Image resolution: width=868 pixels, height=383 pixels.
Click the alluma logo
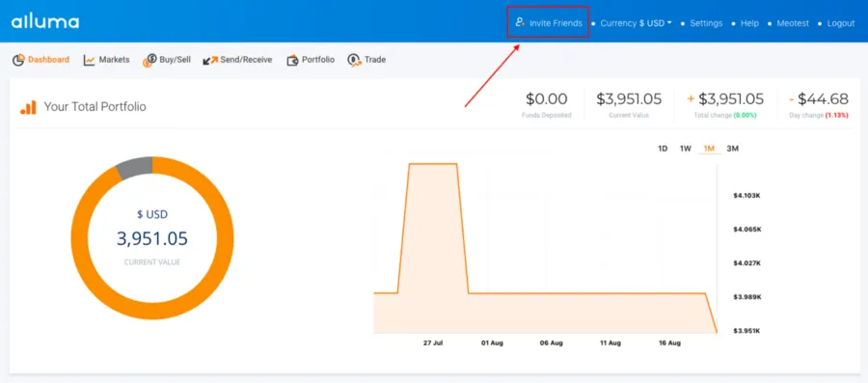pyautogui.click(x=45, y=22)
